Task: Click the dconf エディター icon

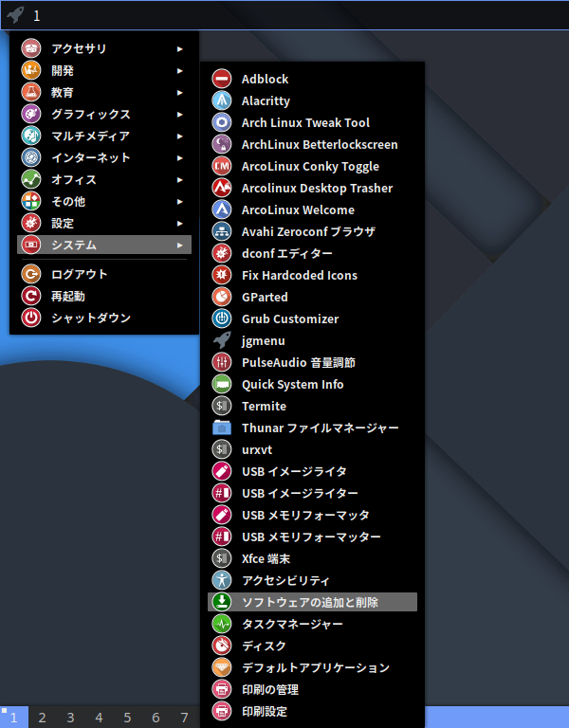Action: (x=222, y=253)
